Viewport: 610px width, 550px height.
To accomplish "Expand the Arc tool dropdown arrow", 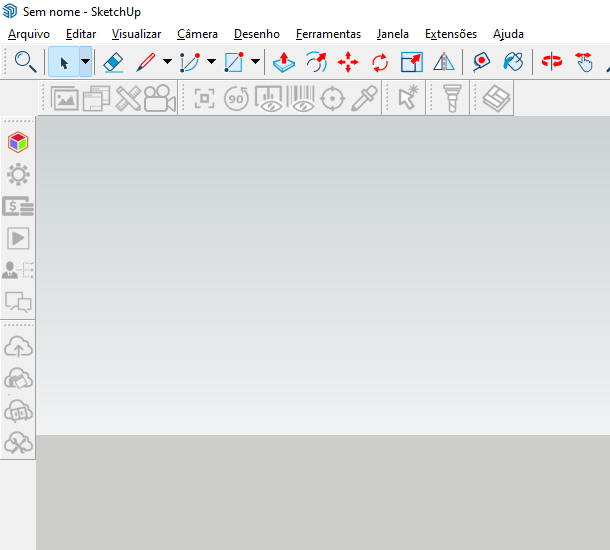I will point(211,61).
